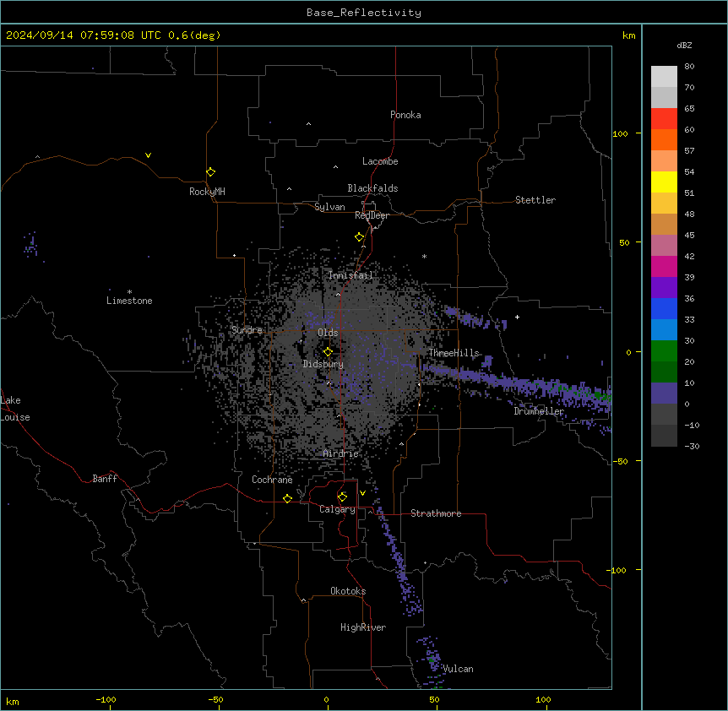The width and height of the screenshot is (728, 711).
Task: Click the Drumheller town label
Action: [x=539, y=411]
